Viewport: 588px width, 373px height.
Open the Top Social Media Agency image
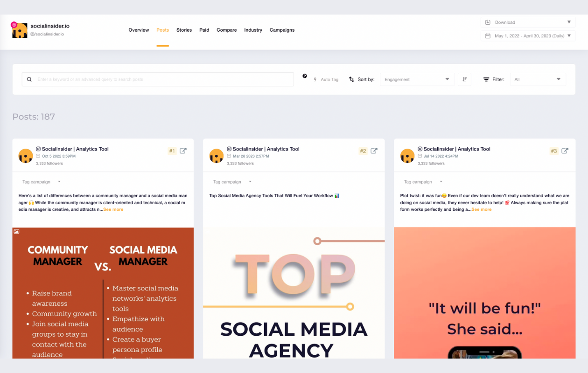pyautogui.click(x=294, y=293)
